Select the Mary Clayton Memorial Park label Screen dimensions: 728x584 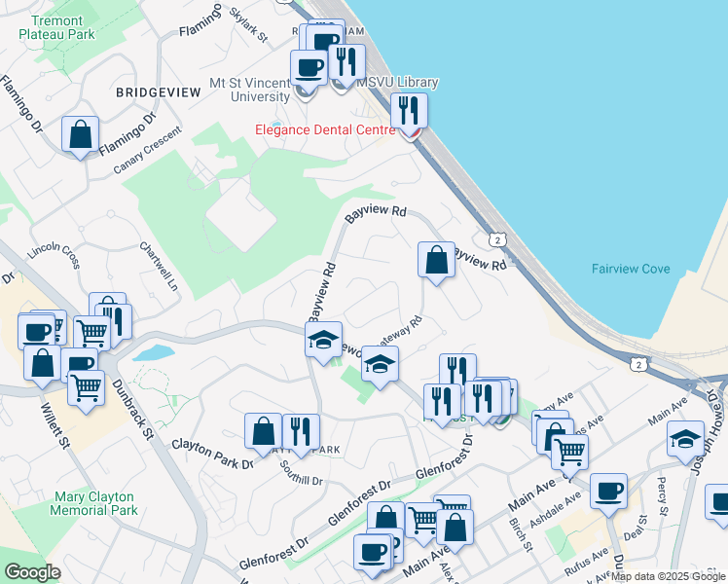pos(82,502)
